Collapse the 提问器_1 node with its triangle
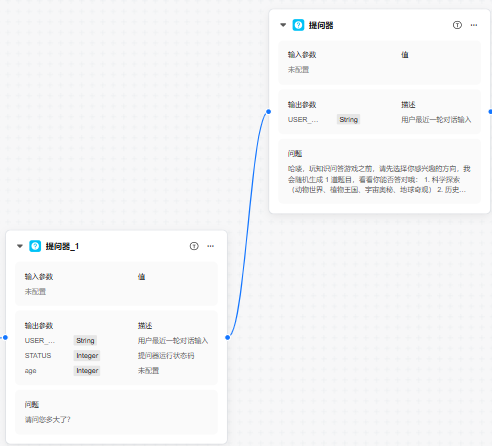 (20, 246)
